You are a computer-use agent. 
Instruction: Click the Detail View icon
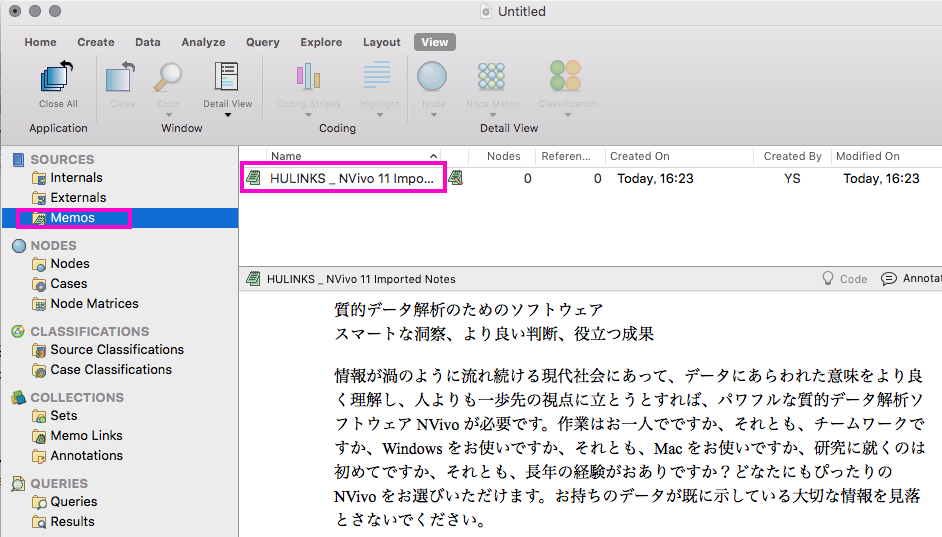pyautogui.click(x=226, y=77)
